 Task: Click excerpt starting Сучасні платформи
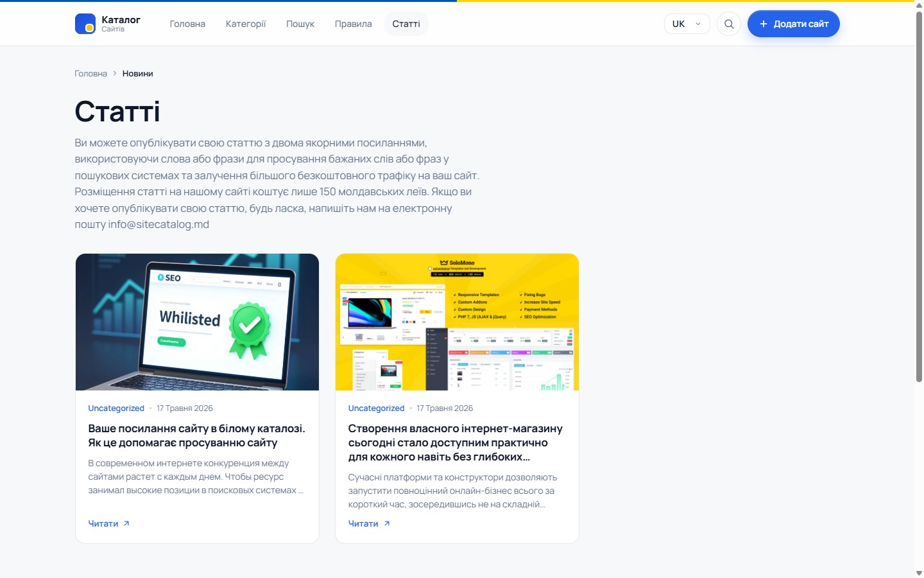[x=452, y=491]
